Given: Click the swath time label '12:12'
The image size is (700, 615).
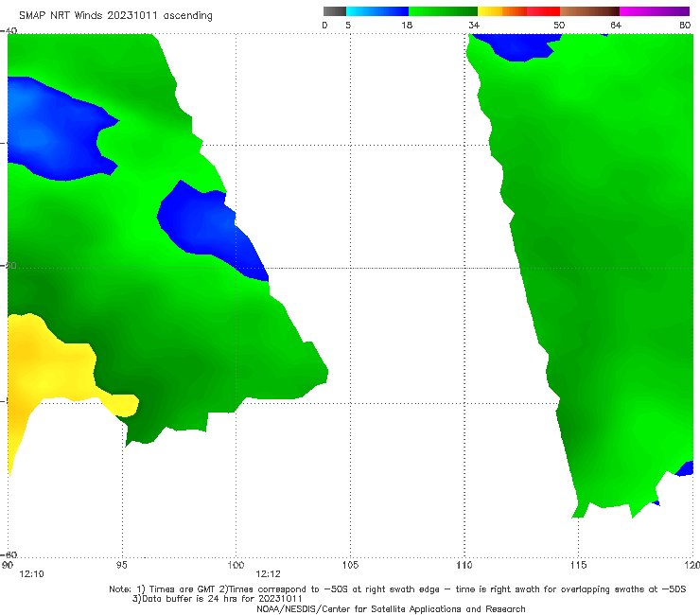Looking at the screenshot, I should (x=268, y=574).
